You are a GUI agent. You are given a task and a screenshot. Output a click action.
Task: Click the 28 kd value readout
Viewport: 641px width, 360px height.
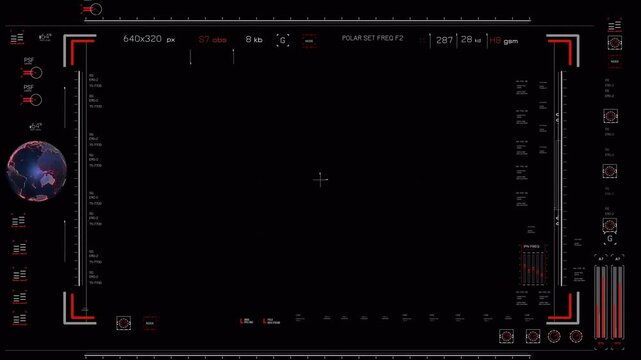click(x=471, y=40)
